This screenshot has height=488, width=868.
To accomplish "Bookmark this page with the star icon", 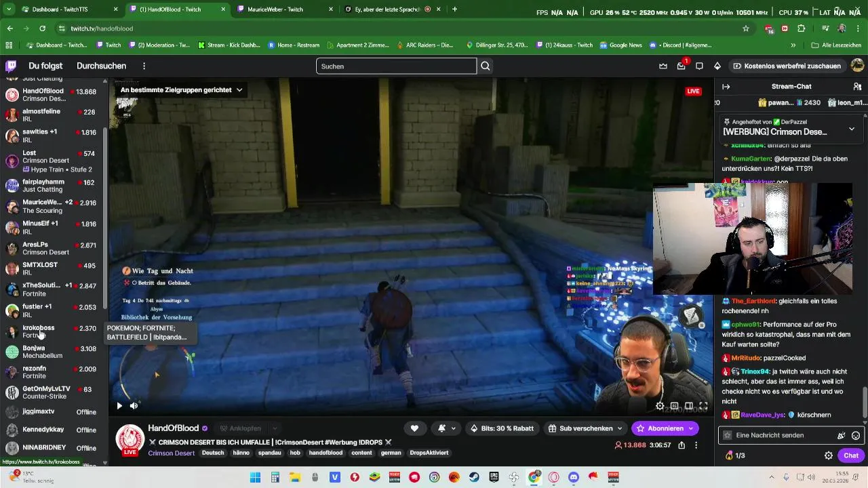I will coord(746,28).
